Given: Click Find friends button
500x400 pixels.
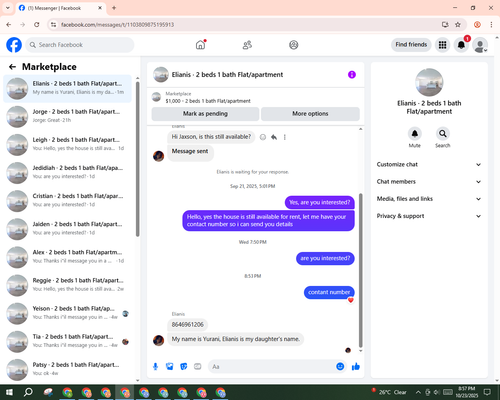Looking at the screenshot, I should [411, 45].
